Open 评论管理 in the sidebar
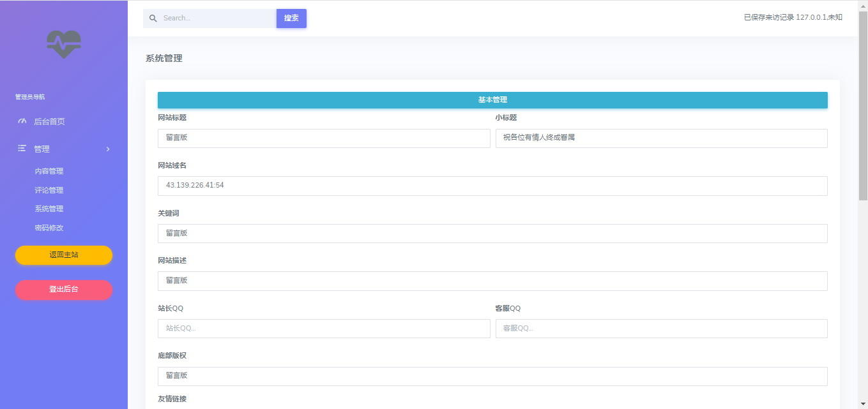This screenshot has width=868, height=409. click(49, 190)
